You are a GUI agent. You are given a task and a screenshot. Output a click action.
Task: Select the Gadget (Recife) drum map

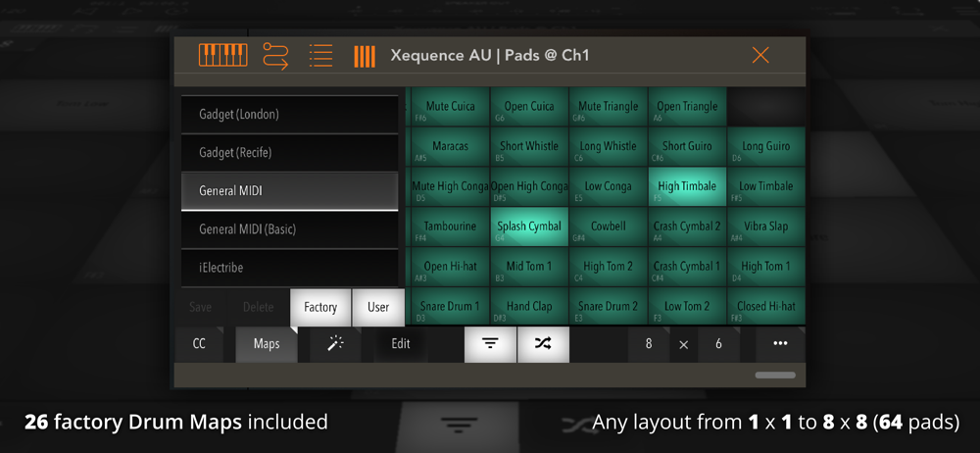(x=289, y=153)
